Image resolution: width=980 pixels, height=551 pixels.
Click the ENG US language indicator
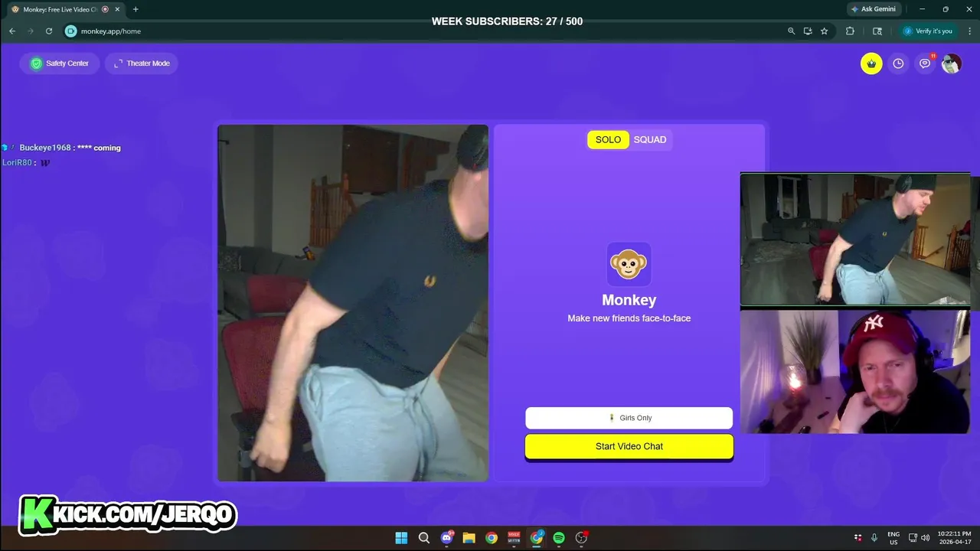pyautogui.click(x=893, y=538)
